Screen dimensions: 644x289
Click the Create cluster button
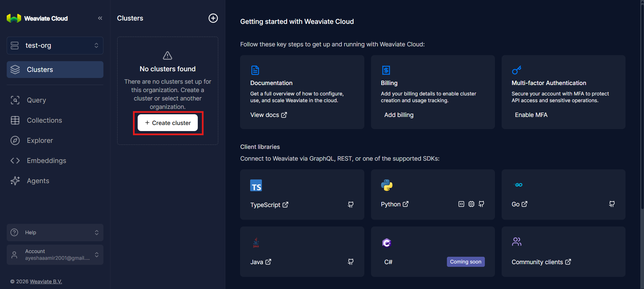(x=168, y=123)
